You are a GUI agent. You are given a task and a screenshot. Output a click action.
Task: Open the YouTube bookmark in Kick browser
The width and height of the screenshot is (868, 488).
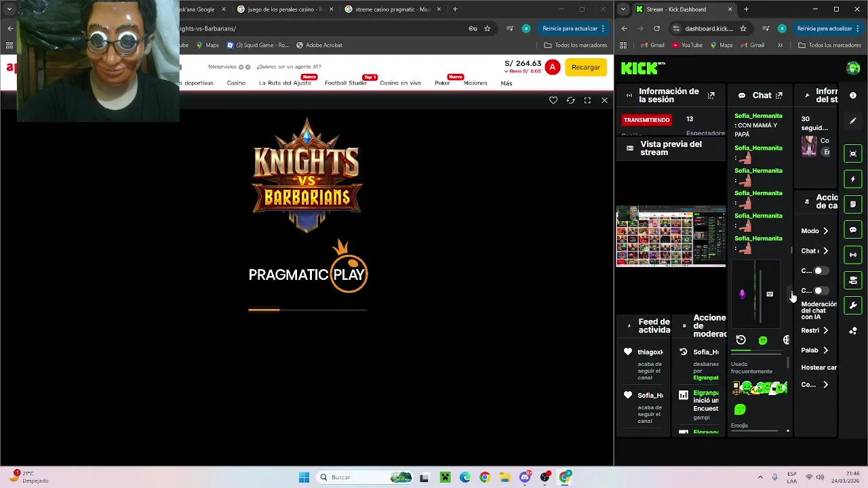click(x=687, y=45)
